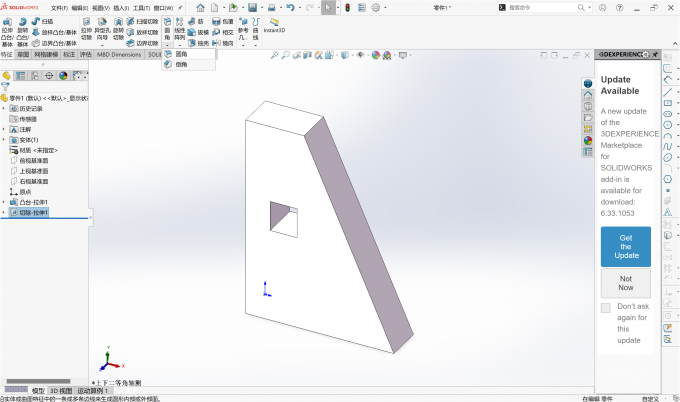Open the dropdown arrow under the 圆角 fillet button
This screenshot has height=402, width=680.
pos(167,45)
